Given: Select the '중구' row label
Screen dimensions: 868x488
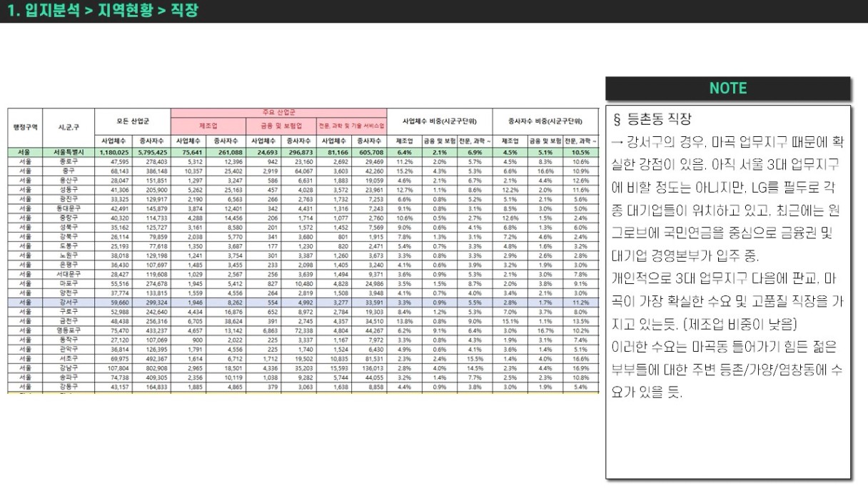Looking at the screenshot, I should (x=69, y=171).
